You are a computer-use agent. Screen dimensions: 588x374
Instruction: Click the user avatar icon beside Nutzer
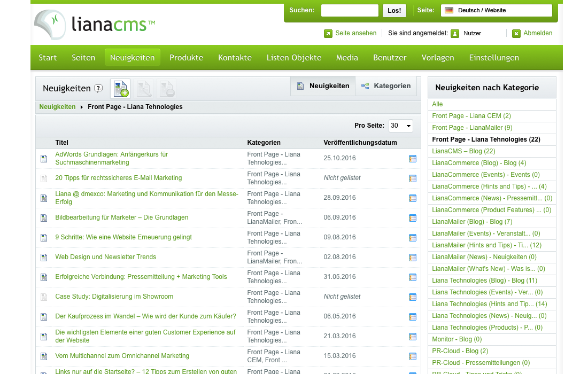pos(455,33)
